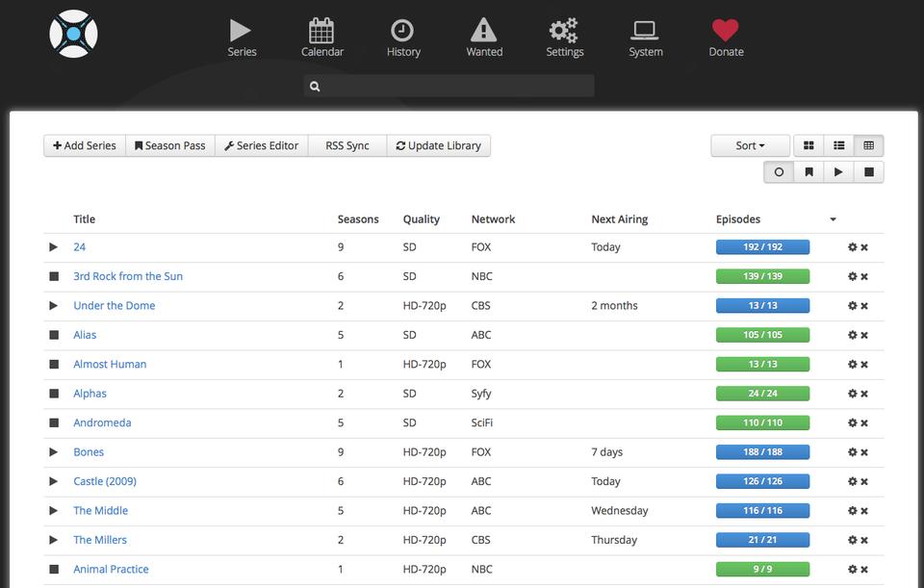This screenshot has width=924, height=588.
Task: Open the Wanted warning icon
Action: point(483,31)
